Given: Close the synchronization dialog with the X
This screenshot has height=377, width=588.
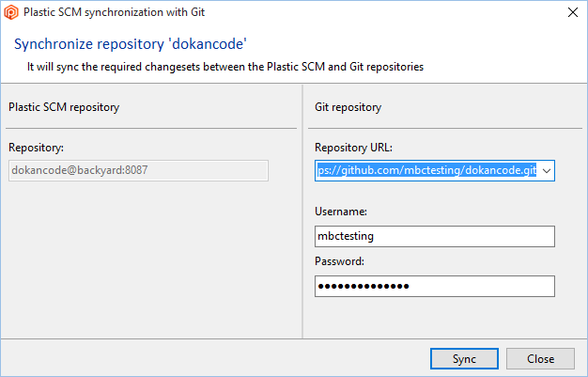Looking at the screenshot, I should (x=573, y=13).
